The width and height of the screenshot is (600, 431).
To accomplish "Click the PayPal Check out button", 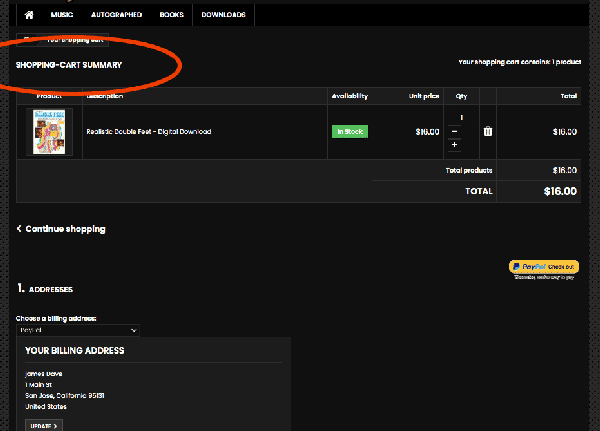I will click(x=544, y=266).
